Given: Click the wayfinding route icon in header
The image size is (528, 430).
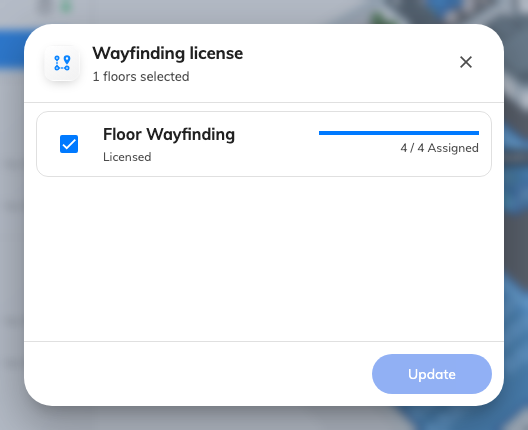Looking at the screenshot, I should click(62, 63).
